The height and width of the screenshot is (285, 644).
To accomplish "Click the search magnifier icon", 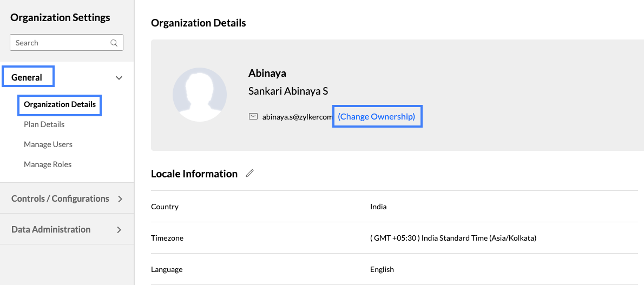I will (x=114, y=43).
